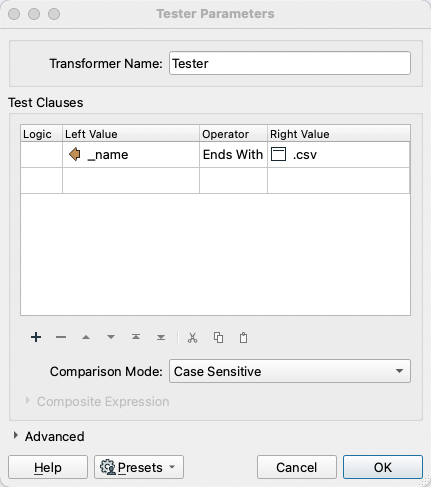Select the Ends With operator cell
The width and height of the screenshot is (431, 487).
[233, 155]
